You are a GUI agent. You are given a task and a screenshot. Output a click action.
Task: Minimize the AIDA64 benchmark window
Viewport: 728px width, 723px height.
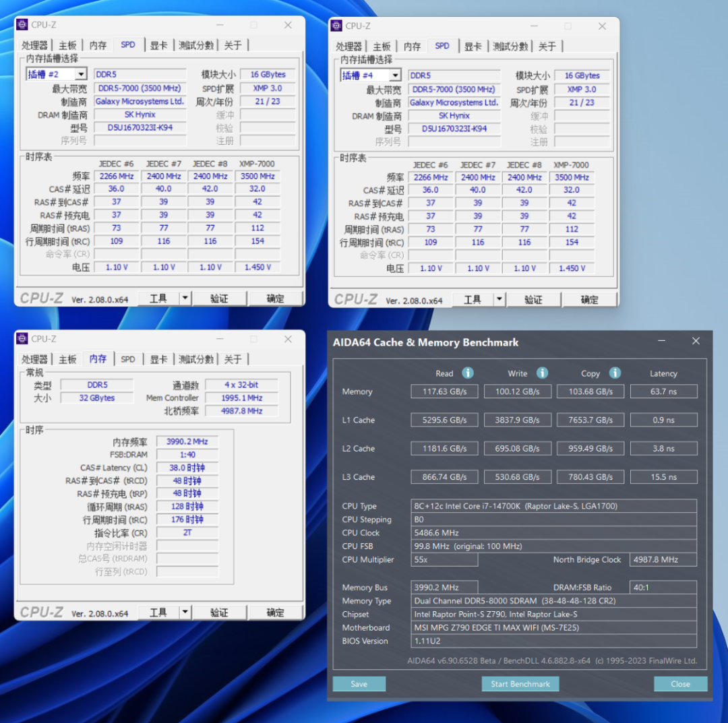click(x=662, y=341)
